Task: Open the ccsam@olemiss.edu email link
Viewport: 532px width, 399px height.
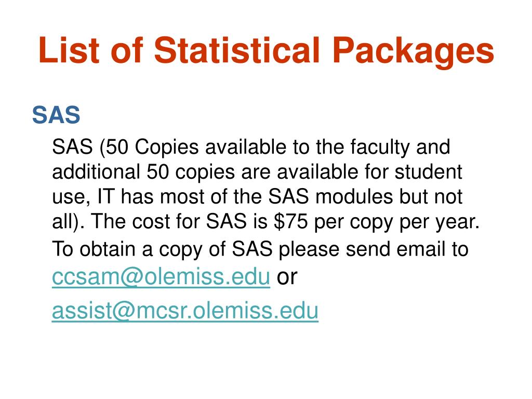Action: pyautogui.click(x=161, y=277)
